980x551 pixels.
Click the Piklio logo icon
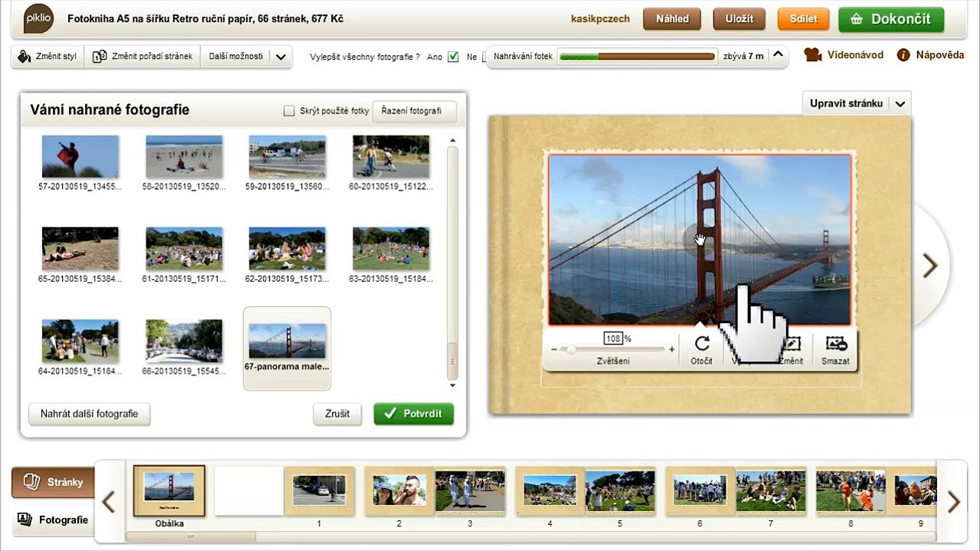(x=38, y=18)
